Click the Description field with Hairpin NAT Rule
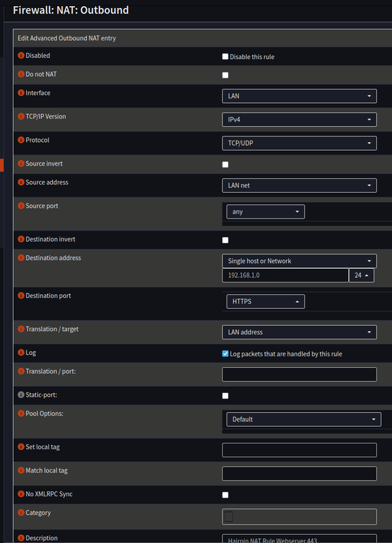392x543 pixels. click(x=299, y=539)
